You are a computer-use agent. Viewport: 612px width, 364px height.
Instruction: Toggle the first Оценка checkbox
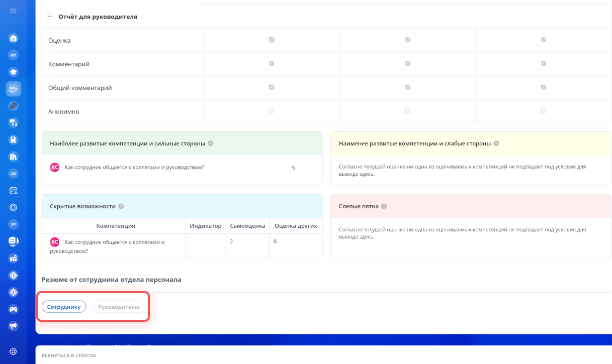(272, 40)
